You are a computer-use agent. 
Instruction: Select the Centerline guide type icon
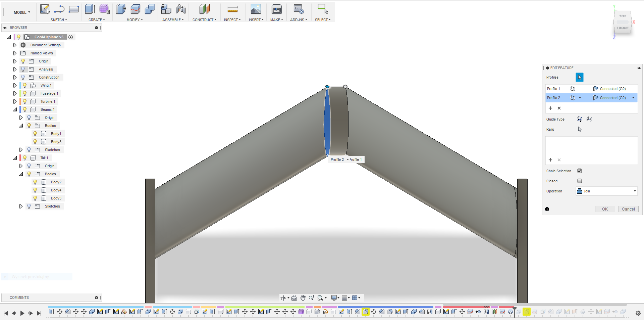[x=589, y=119]
